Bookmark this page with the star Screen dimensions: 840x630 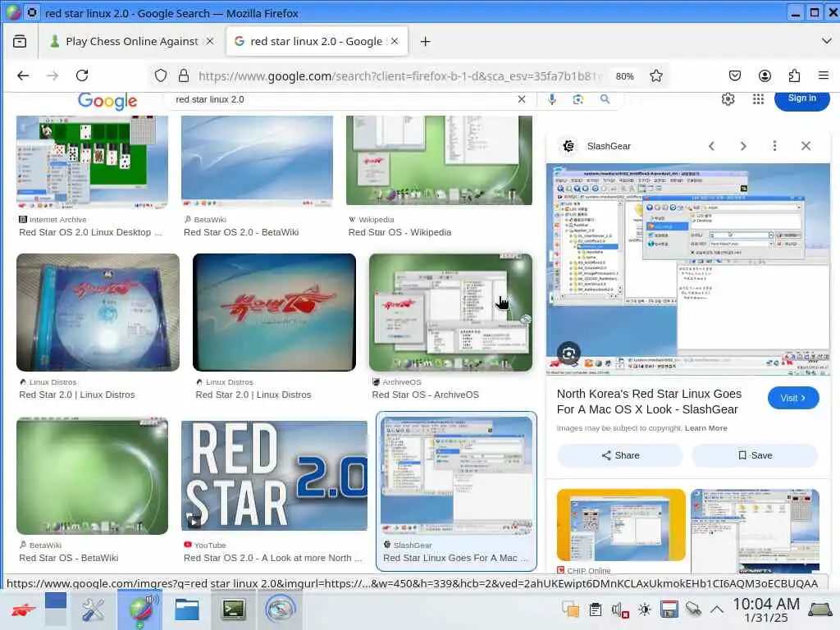(656, 75)
